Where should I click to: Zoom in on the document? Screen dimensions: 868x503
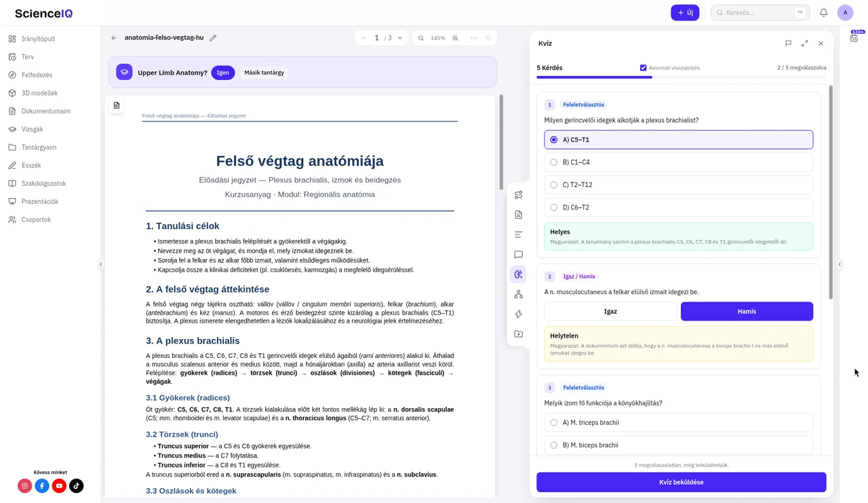point(455,38)
